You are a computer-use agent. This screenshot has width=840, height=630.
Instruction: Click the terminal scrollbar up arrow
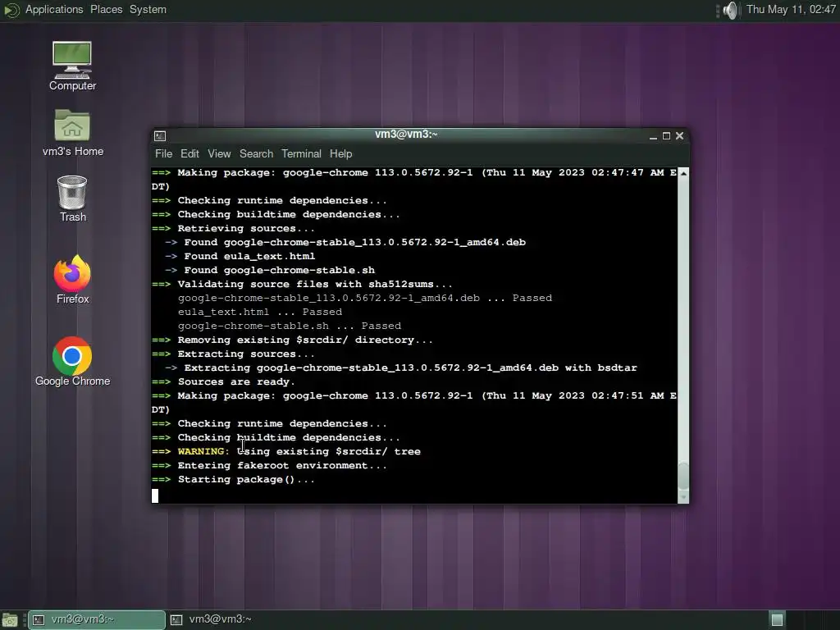point(683,174)
